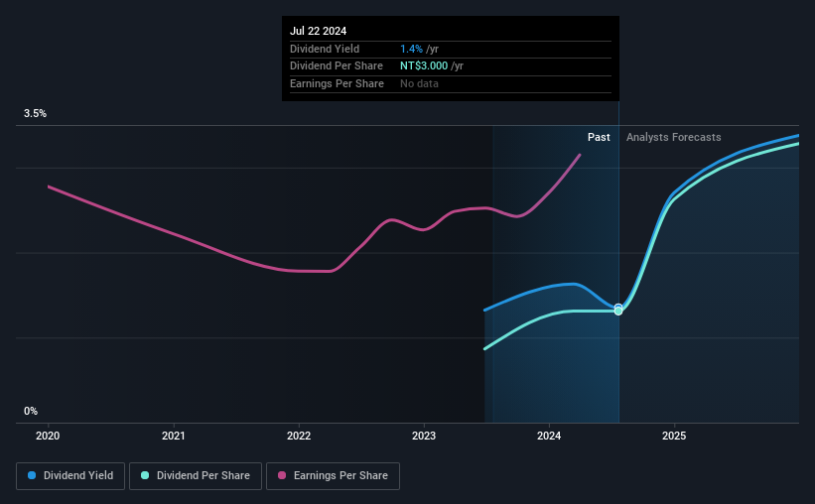The height and width of the screenshot is (504, 815).
Task: Click the blue Dividend Yield marker on the chart
Action: click(x=618, y=308)
